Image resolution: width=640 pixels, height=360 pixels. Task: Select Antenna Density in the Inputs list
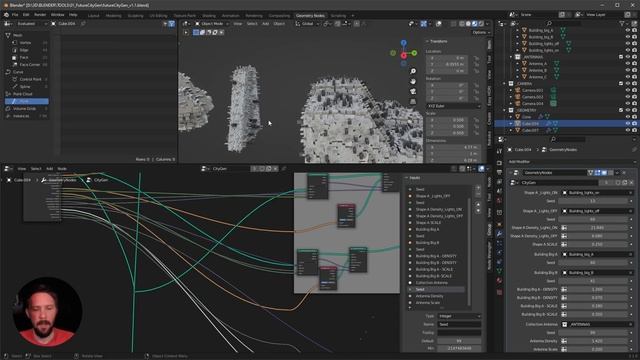point(429,296)
